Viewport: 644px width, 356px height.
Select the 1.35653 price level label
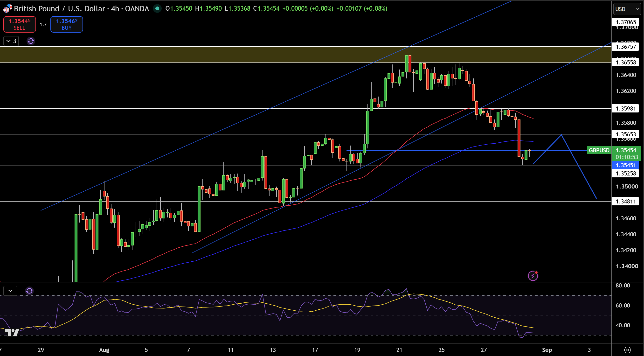pyautogui.click(x=625, y=134)
